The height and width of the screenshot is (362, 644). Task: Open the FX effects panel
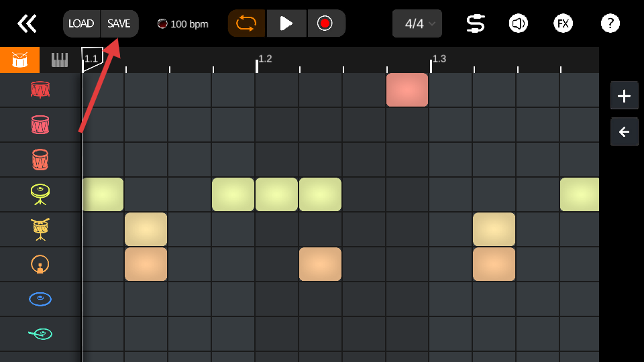[x=563, y=23]
